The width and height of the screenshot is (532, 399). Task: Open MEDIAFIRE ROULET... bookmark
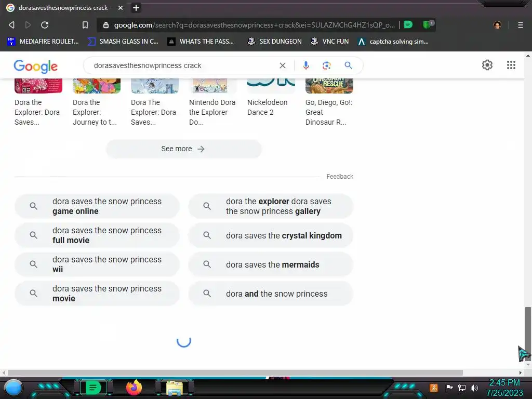click(43, 42)
